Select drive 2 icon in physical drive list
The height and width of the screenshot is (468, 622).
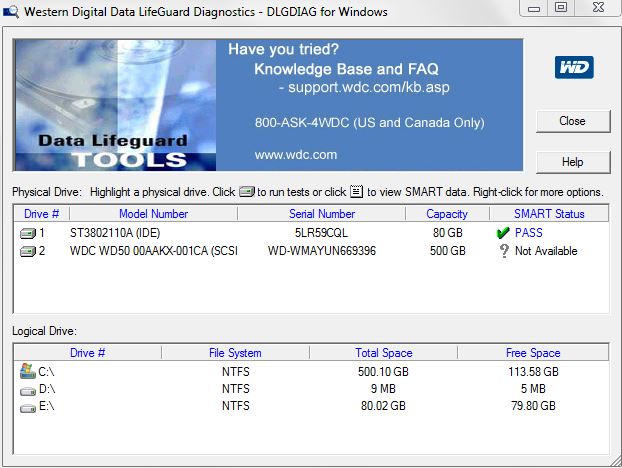[x=28, y=251]
